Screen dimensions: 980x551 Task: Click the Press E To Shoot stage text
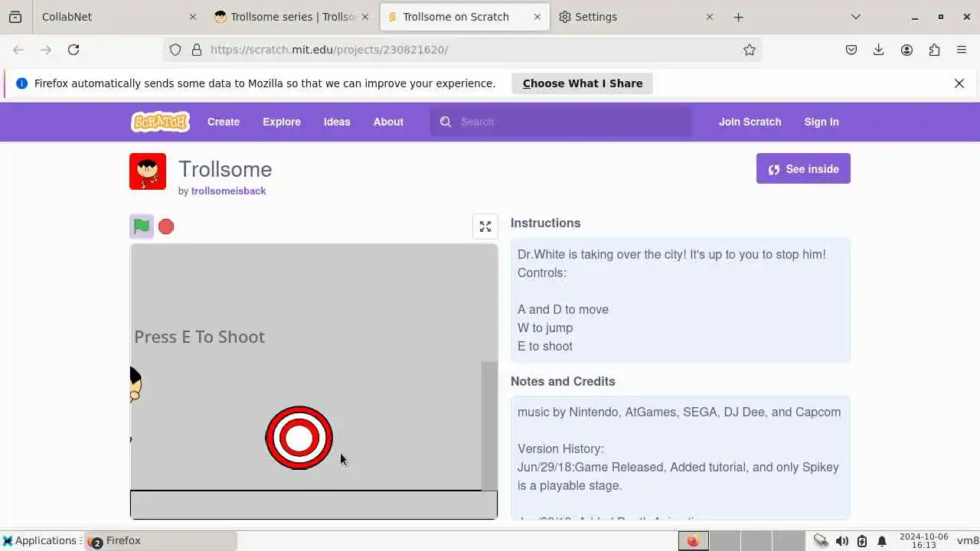[200, 337]
